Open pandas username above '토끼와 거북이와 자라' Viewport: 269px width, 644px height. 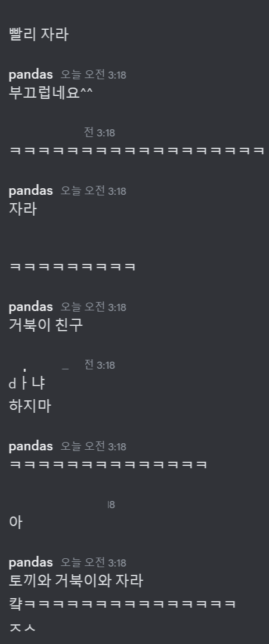(31, 562)
